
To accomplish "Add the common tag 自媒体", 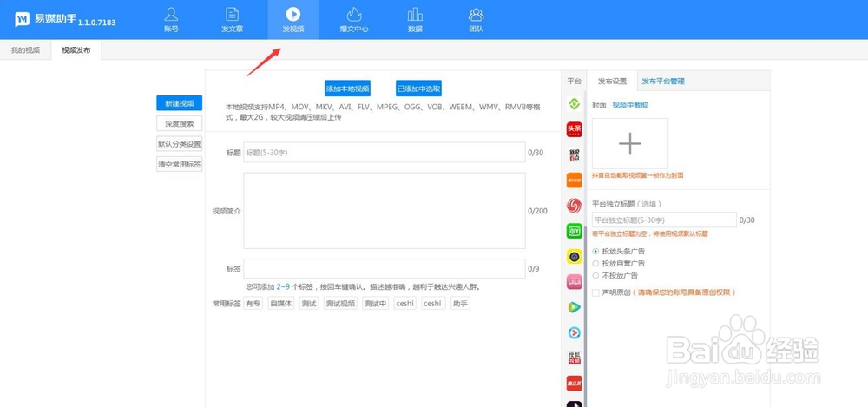I will point(280,304).
